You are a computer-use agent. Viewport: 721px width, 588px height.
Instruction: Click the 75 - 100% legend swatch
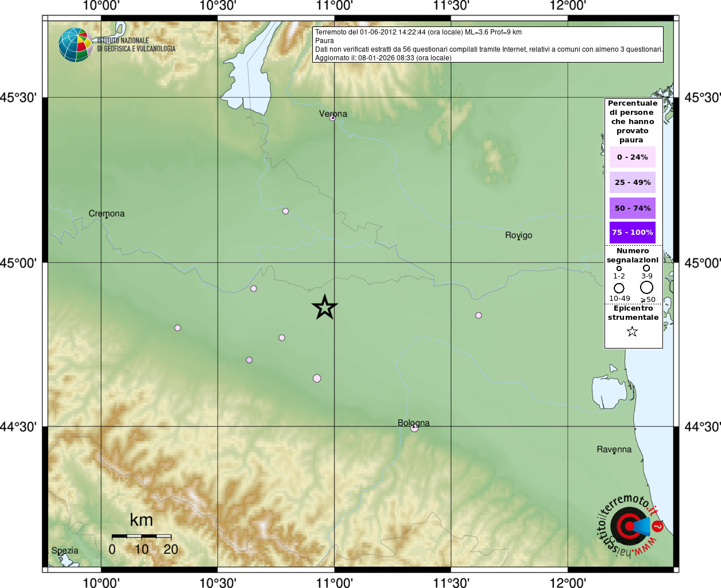coord(632,232)
